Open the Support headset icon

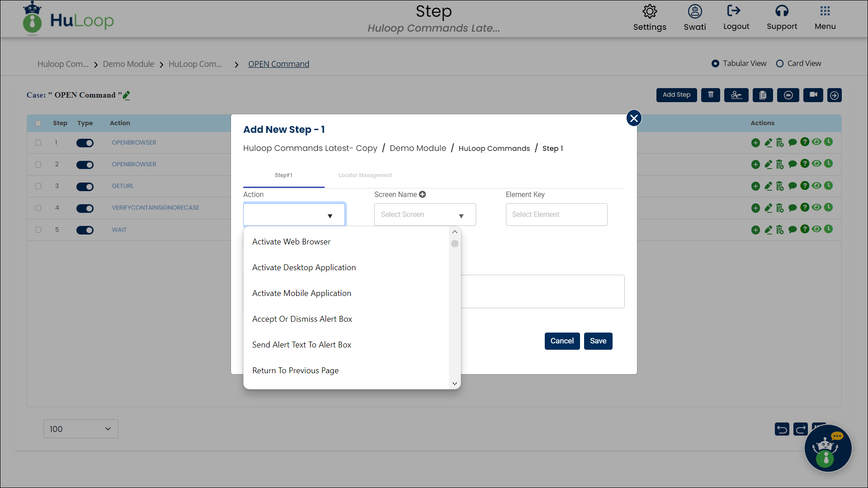pos(782,11)
